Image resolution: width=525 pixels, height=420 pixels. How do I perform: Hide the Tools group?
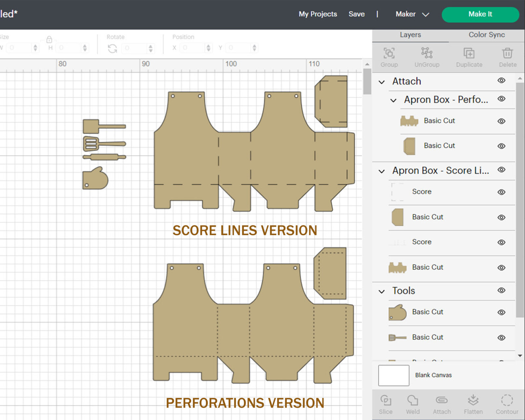(501, 290)
